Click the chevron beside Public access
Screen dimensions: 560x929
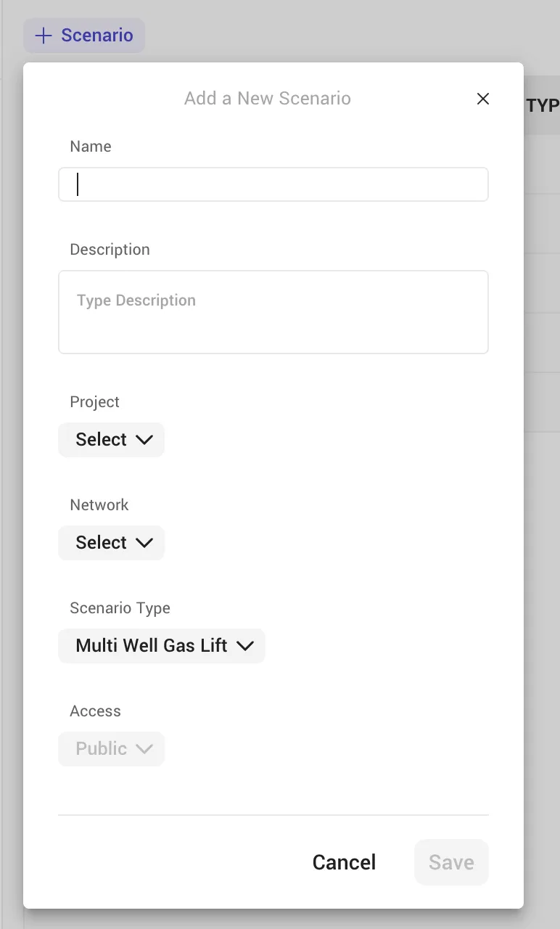pos(144,749)
